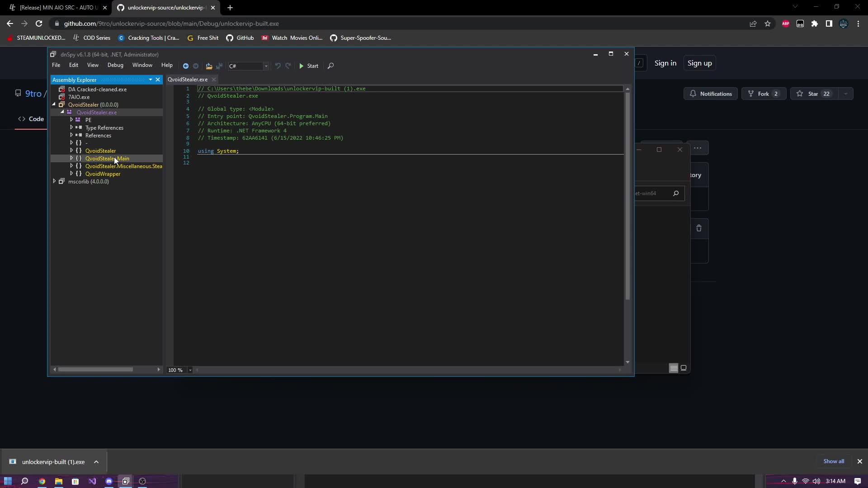Select the 7AIO.exe assembly

click(x=79, y=97)
